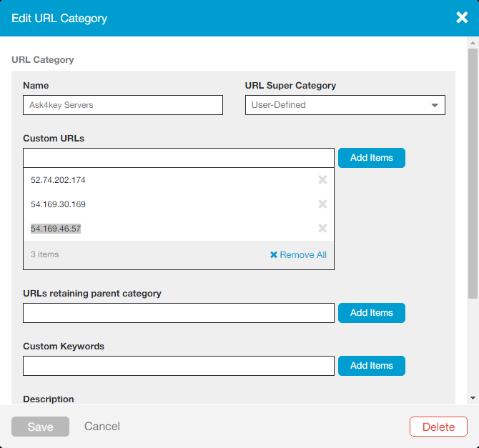Click Add Items for URLs retaining parent category
This screenshot has width=479, height=448.
click(372, 313)
